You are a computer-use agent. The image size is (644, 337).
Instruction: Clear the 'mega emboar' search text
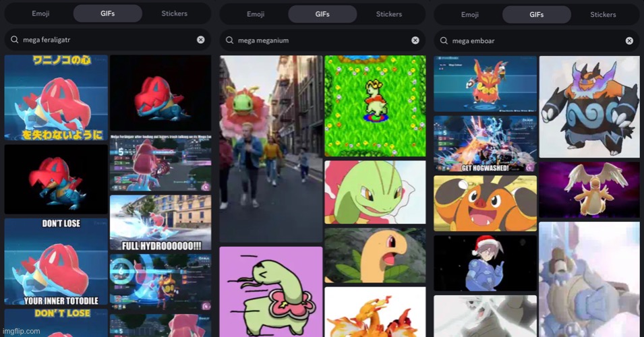pyautogui.click(x=629, y=40)
